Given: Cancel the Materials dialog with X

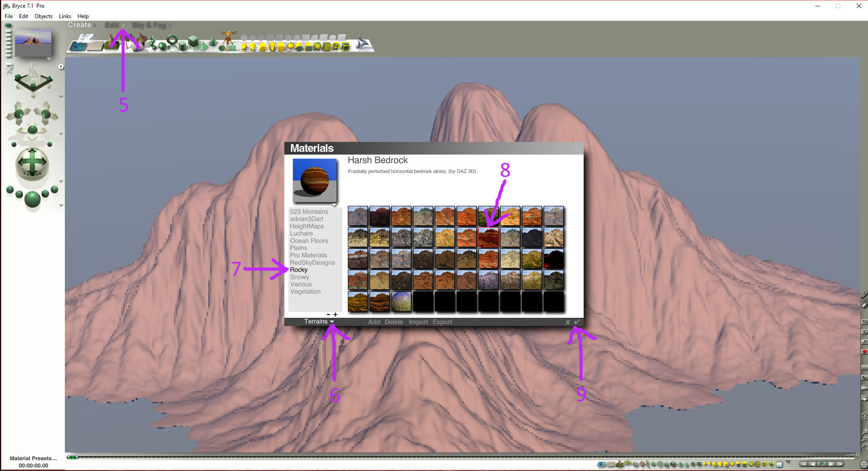Looking at the screenshot, I should pyautogui.click(x=567, y=322).
